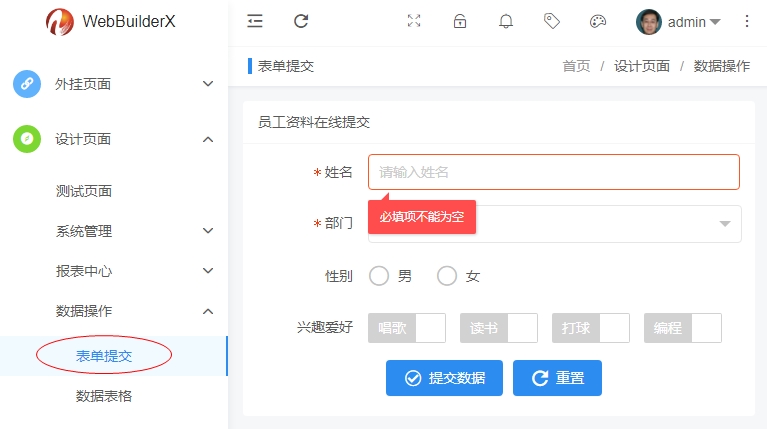Go to 首页 breadcrumb link
Screen dimensions: 767x429
click(x=576, y=66)
